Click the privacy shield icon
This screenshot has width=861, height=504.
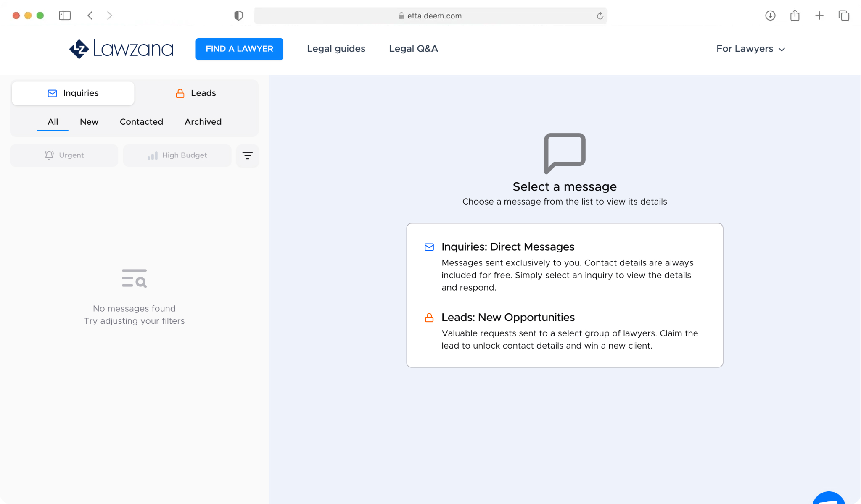click(238, 16)
